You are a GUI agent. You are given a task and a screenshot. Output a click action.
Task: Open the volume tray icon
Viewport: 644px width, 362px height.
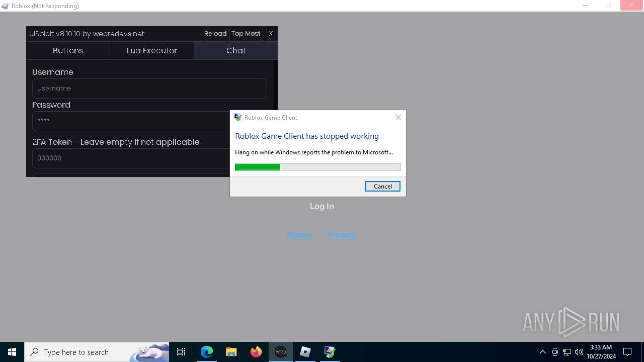[x=579, y=352]
